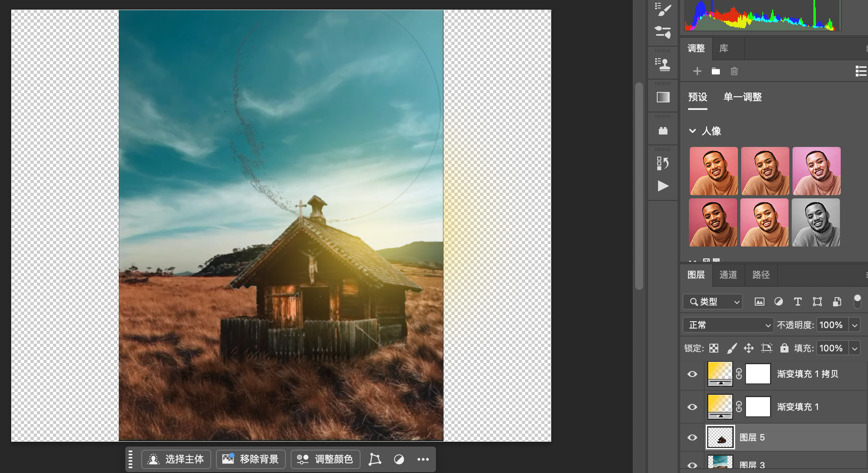The image size is (868, 473).
Task: Open the History panel icon
Action: (x=663, y=163)
